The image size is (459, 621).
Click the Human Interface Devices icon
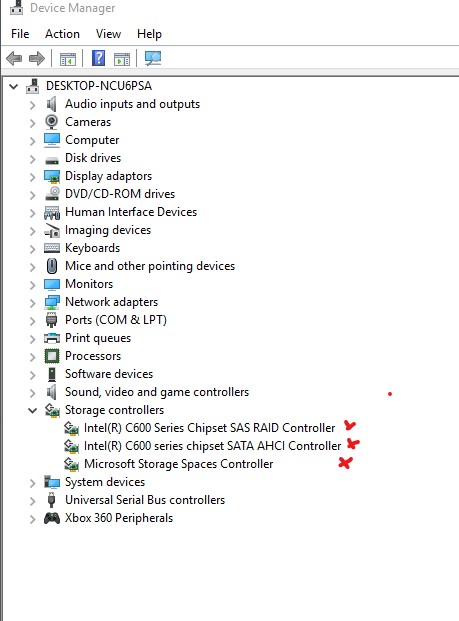52,213
